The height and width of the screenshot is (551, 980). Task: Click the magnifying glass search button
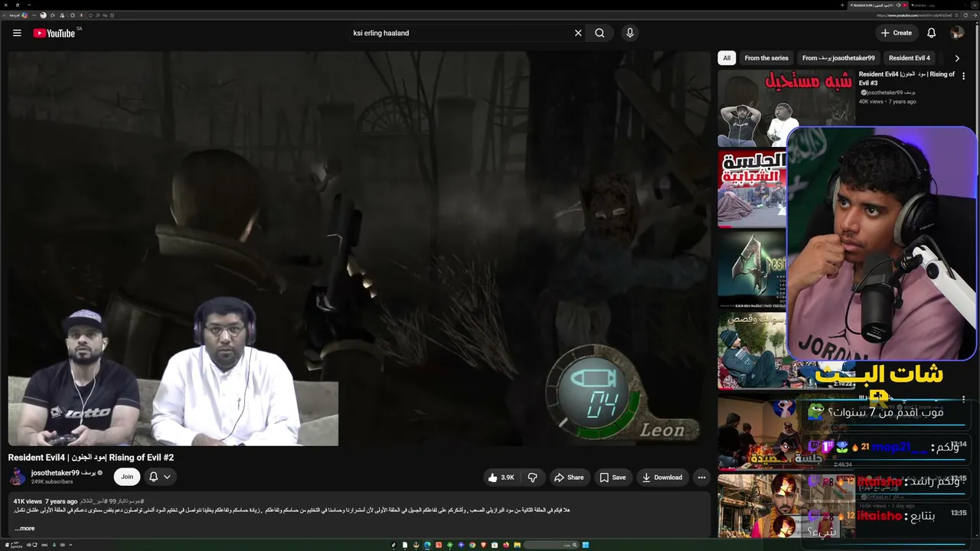click(599, 33)
